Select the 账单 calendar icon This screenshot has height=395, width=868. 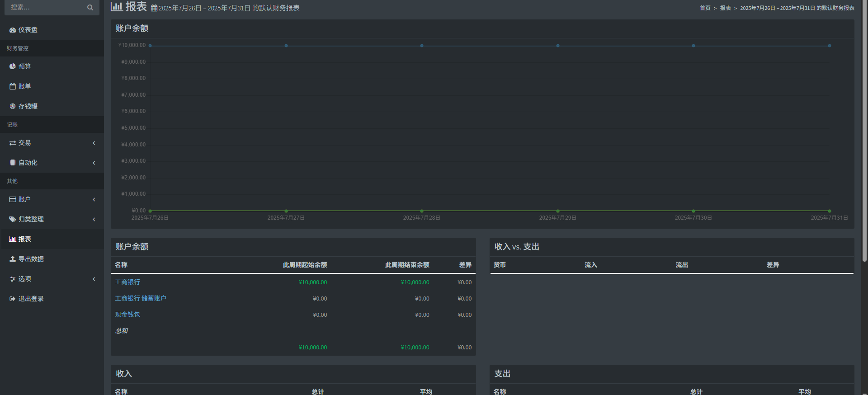[x=13, y=86]
